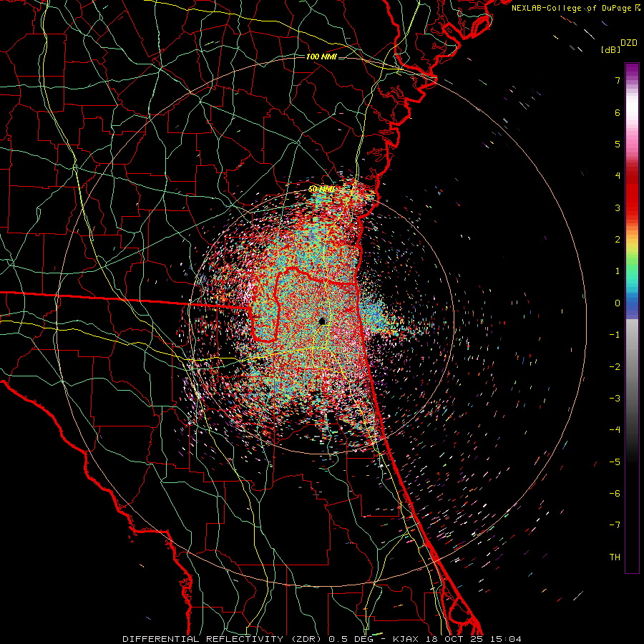Click the 7 tick label on the scale

[x=618, y=80]
